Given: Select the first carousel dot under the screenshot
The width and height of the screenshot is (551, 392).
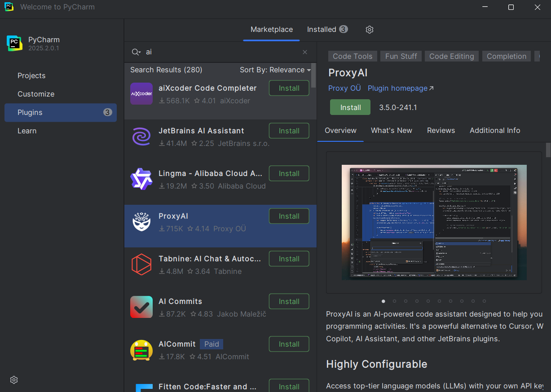Looking at the screenshot, I should pos(383,301).
